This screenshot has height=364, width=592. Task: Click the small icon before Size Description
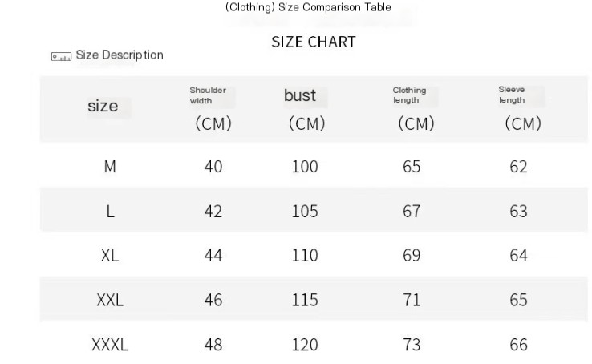61,56
